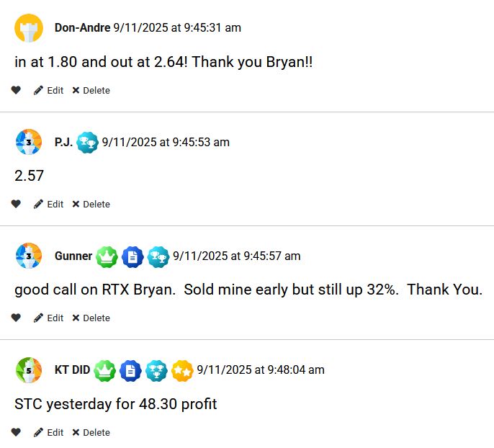Open KT DID's green avatar

coord(29,370)
